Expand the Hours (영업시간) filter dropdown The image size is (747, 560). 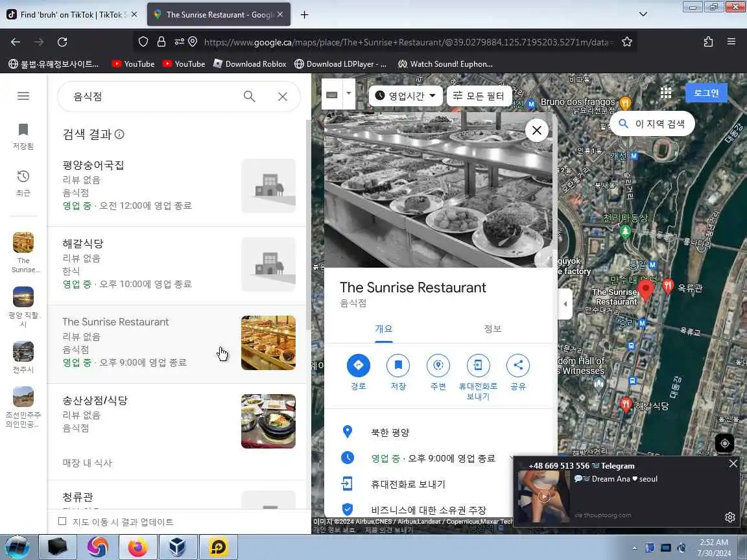pos(405,96)
